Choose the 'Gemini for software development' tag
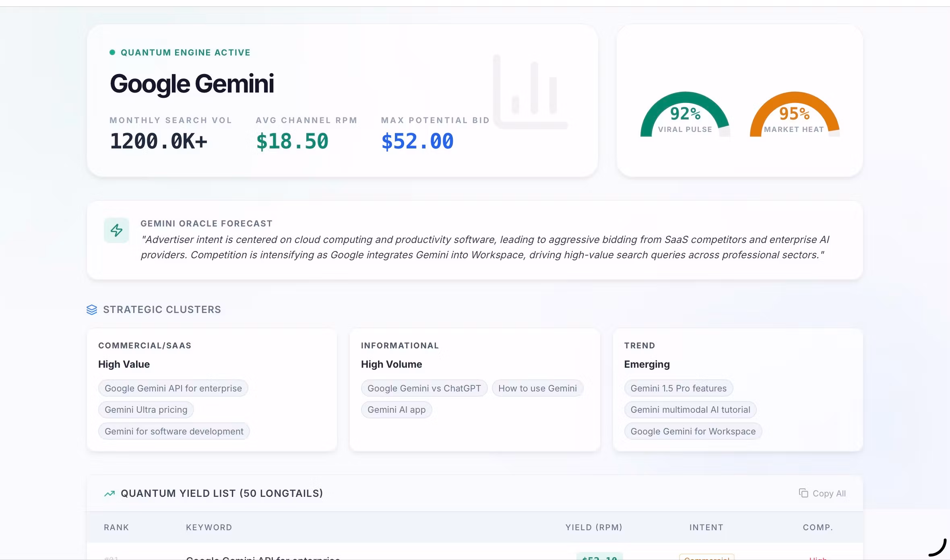The image size is (950, 560). tap(174, 431)
